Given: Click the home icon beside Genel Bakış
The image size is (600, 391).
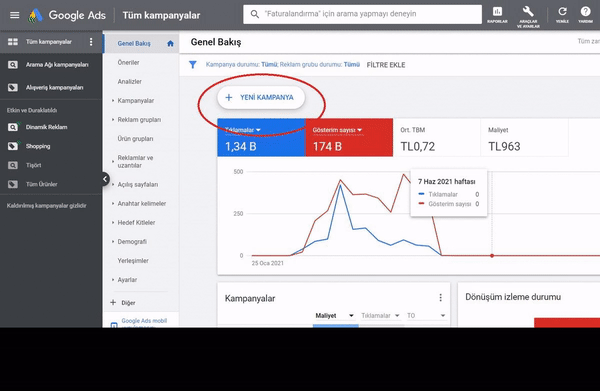Looking at the screenshot, I should tap(170, 43).
